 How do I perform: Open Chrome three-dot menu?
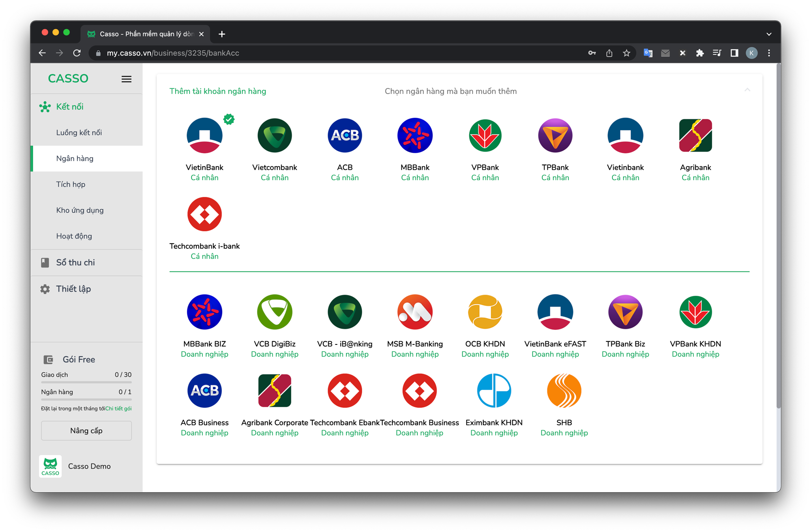pos(769,53)
